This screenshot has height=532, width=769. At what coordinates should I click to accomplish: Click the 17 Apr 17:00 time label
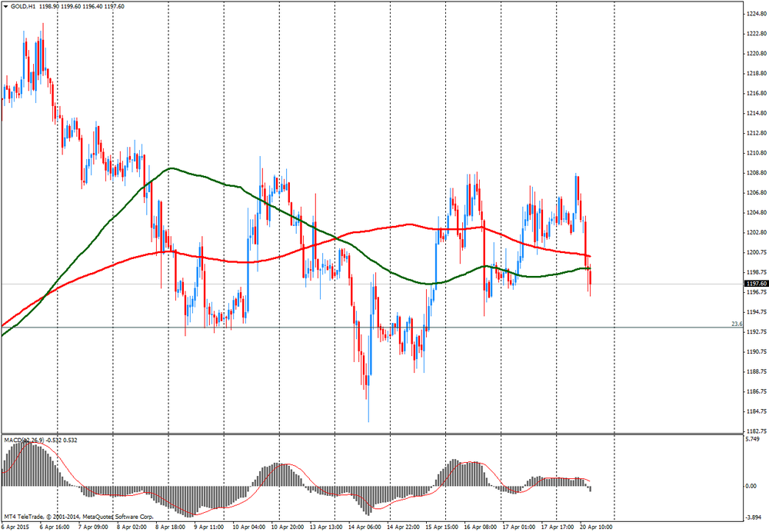pyautogui.click(x=558, y=527)
